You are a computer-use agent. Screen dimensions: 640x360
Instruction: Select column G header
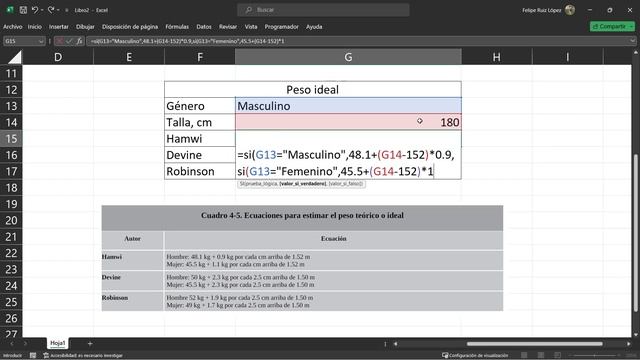[x=348, y=57]
